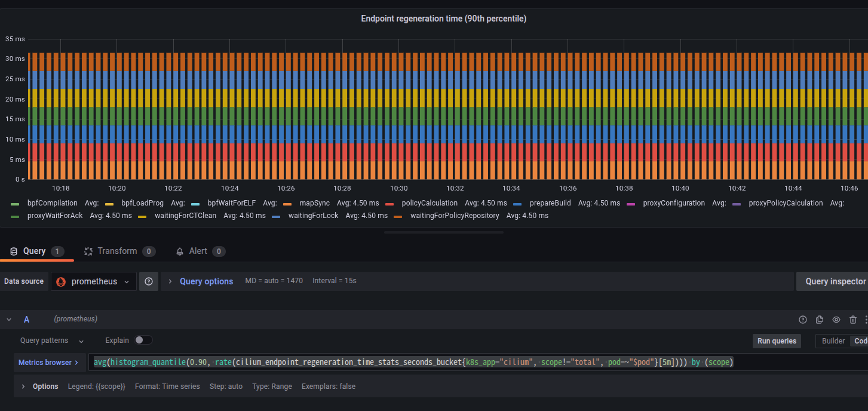This screenshot has width=868, height=411.
Task: Select the proxyConfiguration series in legend
Action: 674,203
